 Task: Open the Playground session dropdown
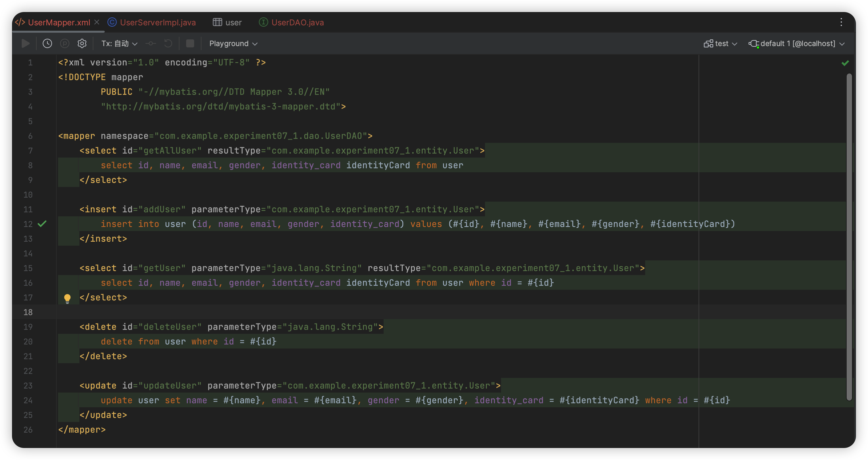coord(233,43)
